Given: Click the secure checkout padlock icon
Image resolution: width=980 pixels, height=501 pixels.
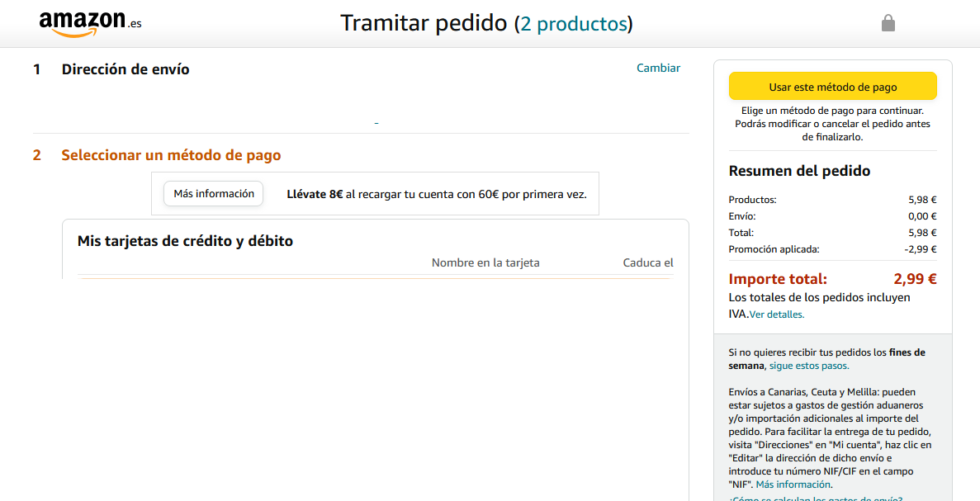Looking at the screenshot, I should click(x=888, y=24).
